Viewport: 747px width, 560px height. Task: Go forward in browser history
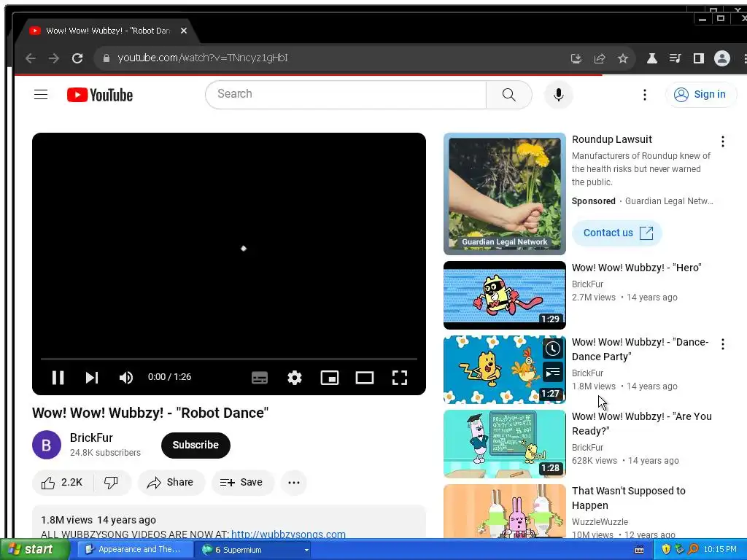[x=54, y=58]
